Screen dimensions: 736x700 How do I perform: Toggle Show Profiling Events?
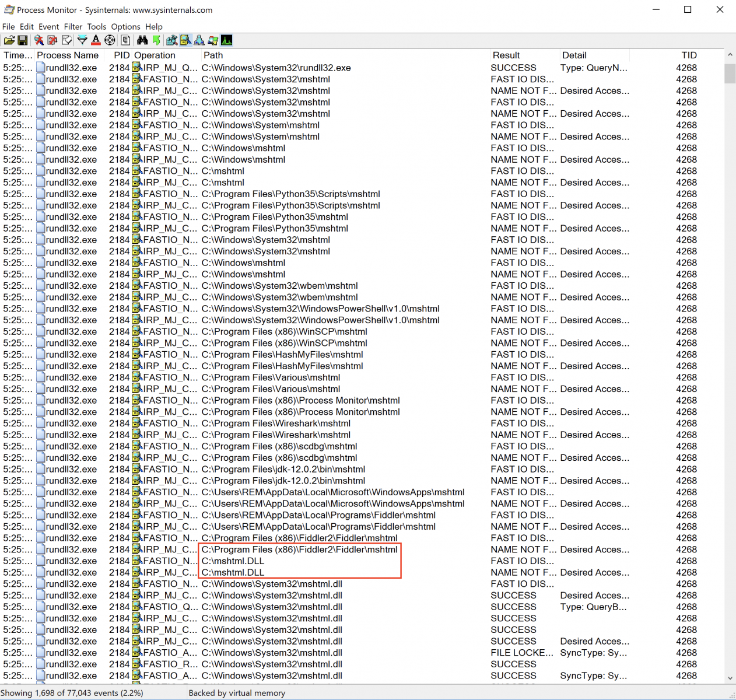pos(227,40)
